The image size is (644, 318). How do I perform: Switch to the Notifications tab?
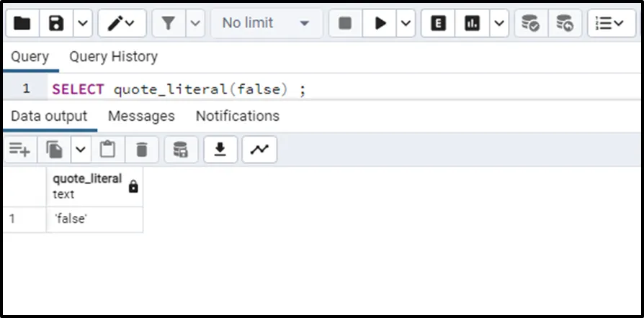tap(237, 116)
